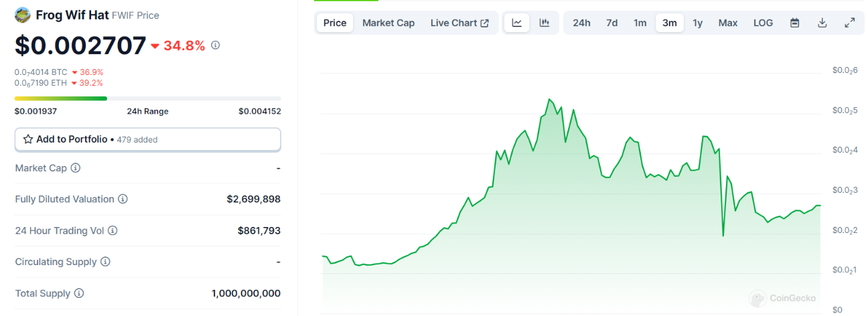Click the 24 Hour Trading Vol info icon

click(113, 230)
